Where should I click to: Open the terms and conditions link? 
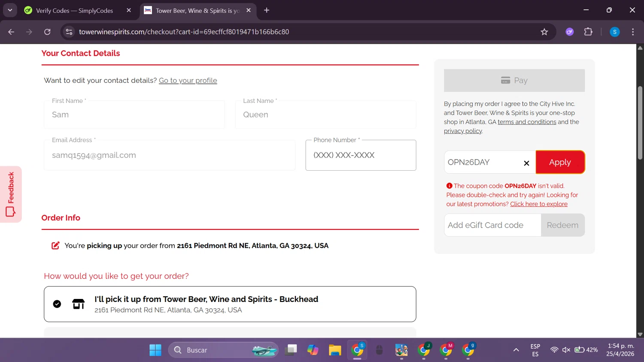(x=527, y=122)
